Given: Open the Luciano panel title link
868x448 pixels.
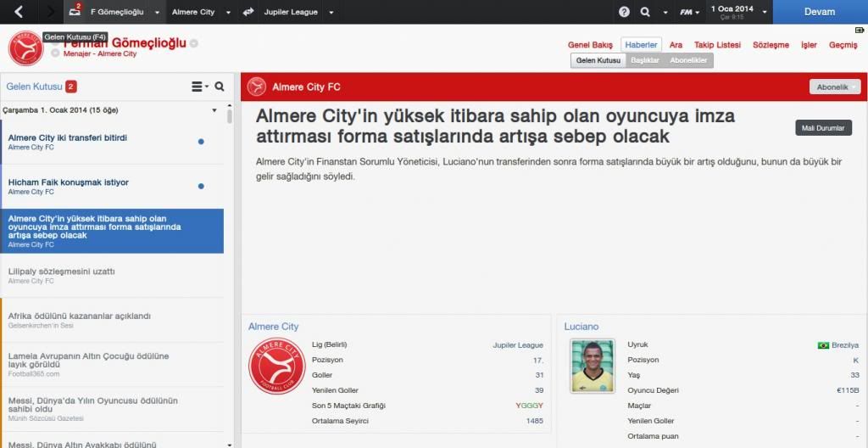Looking at the screenshot, I should click(581, 327).
